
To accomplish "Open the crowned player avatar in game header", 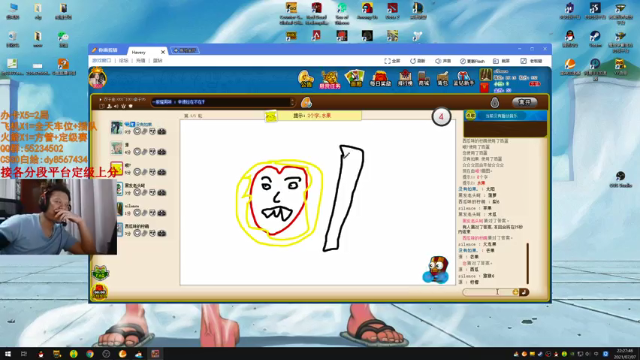I will click(98, 78).
